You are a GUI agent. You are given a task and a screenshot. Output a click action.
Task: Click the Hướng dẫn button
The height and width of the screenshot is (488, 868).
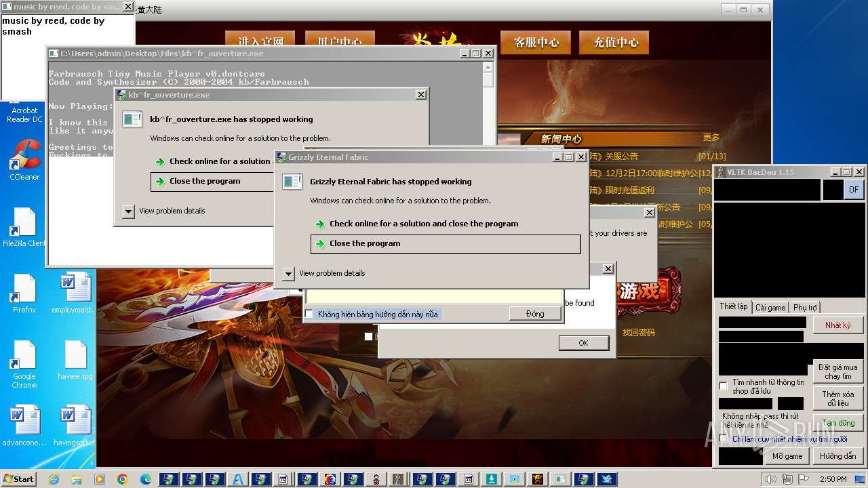837,456
